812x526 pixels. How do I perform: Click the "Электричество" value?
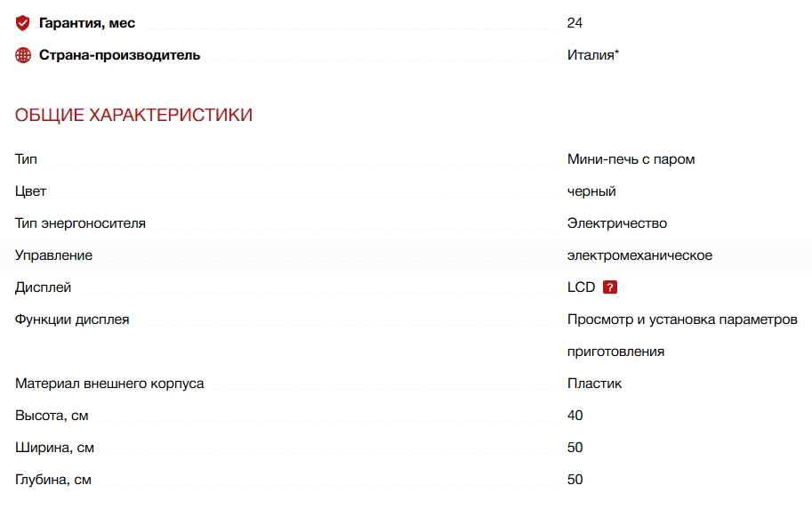(x=616, y=223)
